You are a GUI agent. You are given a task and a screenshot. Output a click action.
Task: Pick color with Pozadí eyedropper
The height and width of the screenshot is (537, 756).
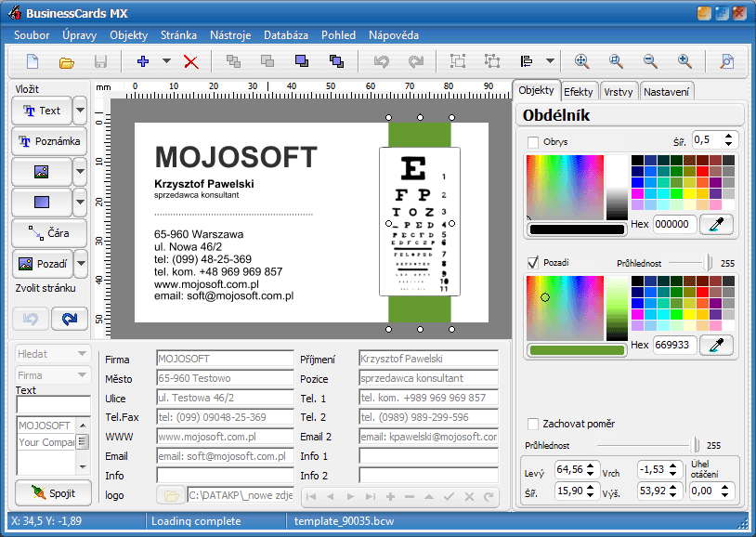click(716, 345)
